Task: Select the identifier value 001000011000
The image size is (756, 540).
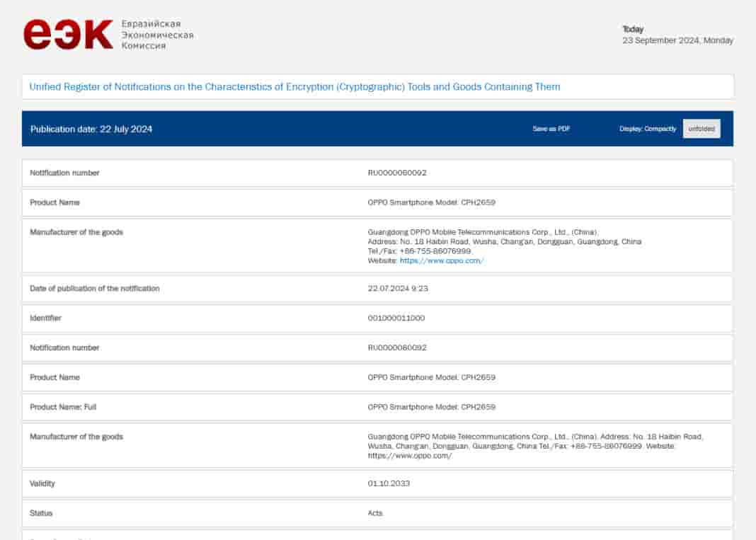Action: point(396,318)
